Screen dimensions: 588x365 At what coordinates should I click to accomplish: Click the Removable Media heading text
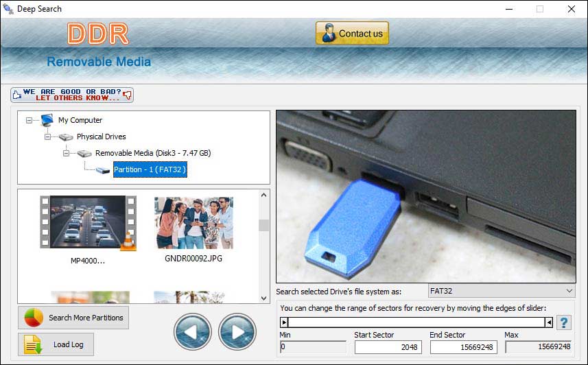[99, 62]
